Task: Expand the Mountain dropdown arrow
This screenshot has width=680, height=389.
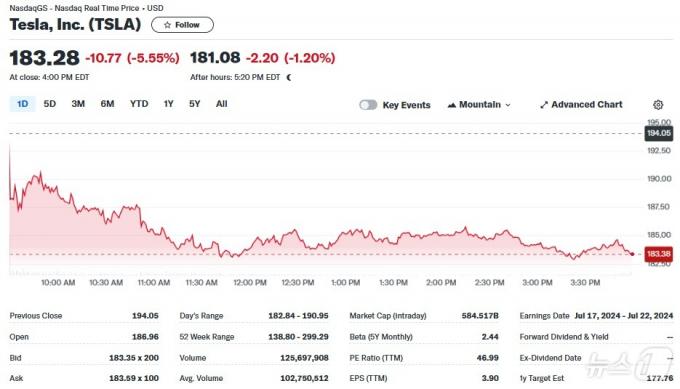Action: click(x=508, y=105)
